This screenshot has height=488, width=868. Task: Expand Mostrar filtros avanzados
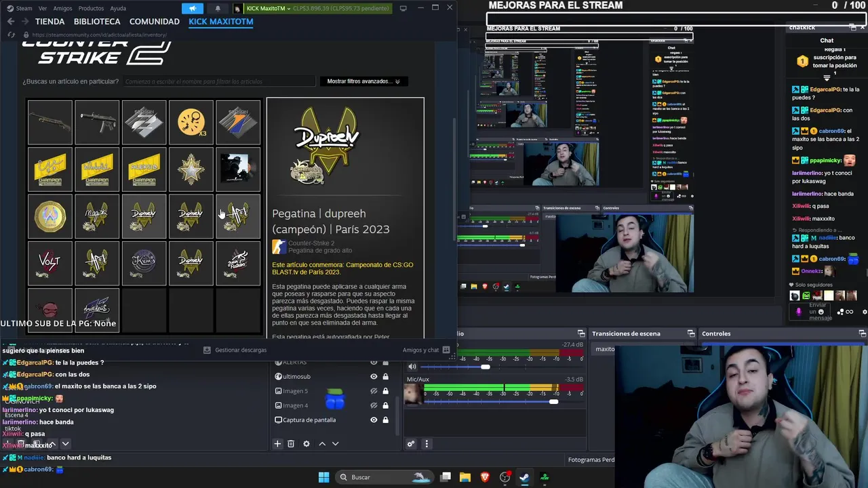click(x=363, y=81)
